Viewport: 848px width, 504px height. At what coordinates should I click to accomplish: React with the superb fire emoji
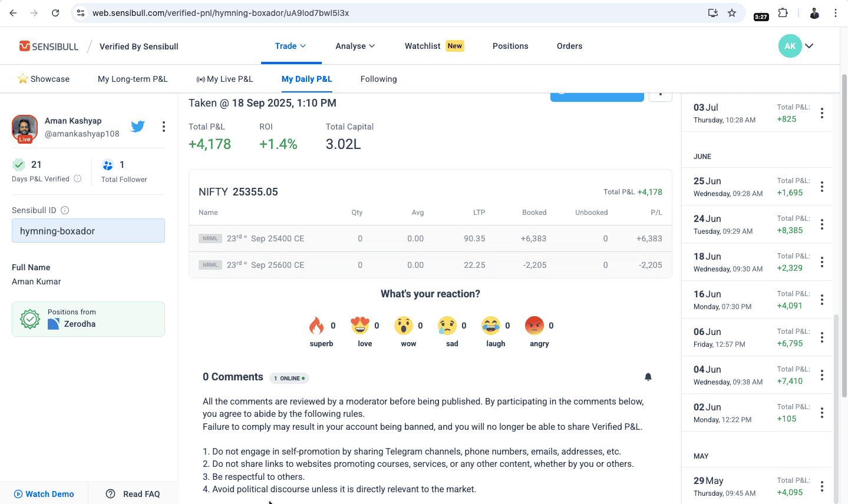316,326
